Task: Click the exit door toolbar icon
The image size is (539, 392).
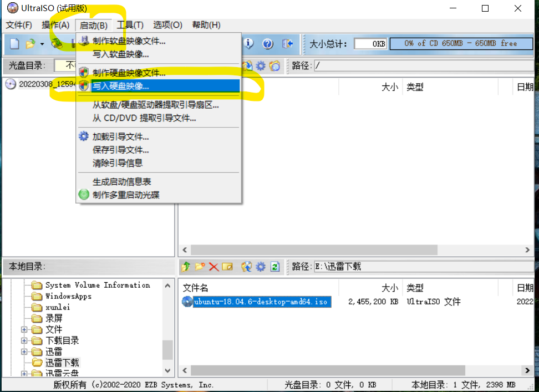Action: click(x=287, y=44)
